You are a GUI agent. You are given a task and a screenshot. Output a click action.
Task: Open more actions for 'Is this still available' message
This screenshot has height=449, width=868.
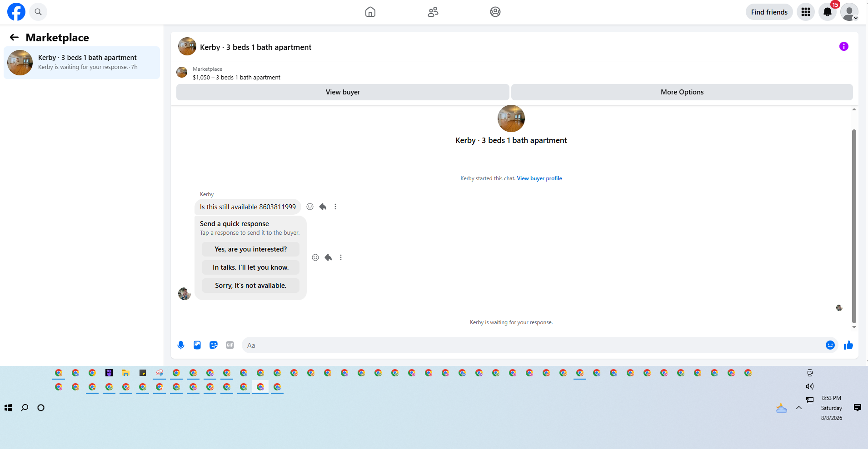pyautogui.click(x=335, y=207)
